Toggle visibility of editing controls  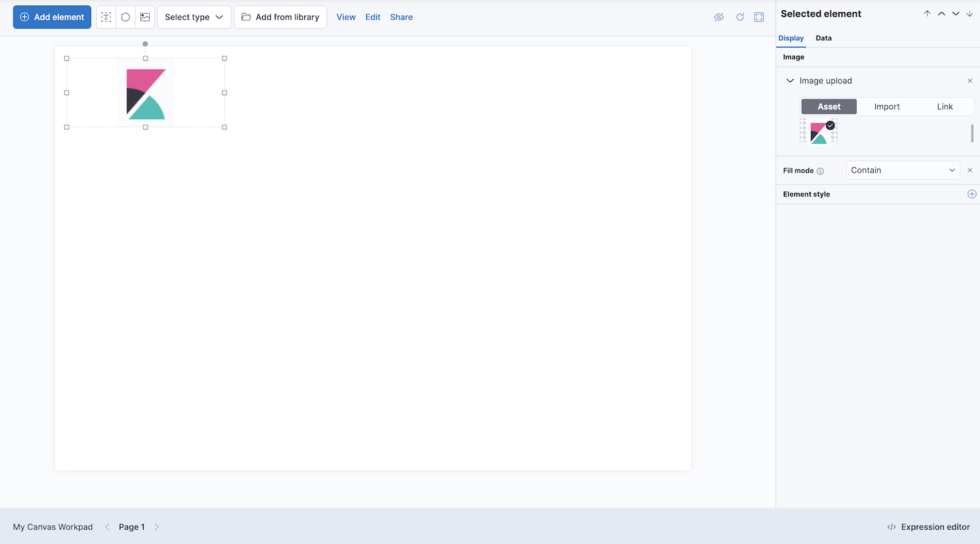click(719, 17)
